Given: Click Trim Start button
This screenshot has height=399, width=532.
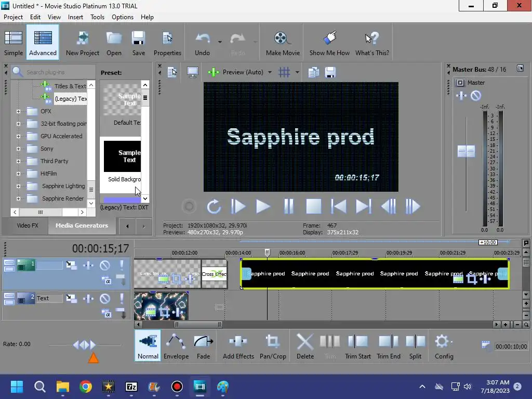Looking at the screenshot, I should point(357,347).
